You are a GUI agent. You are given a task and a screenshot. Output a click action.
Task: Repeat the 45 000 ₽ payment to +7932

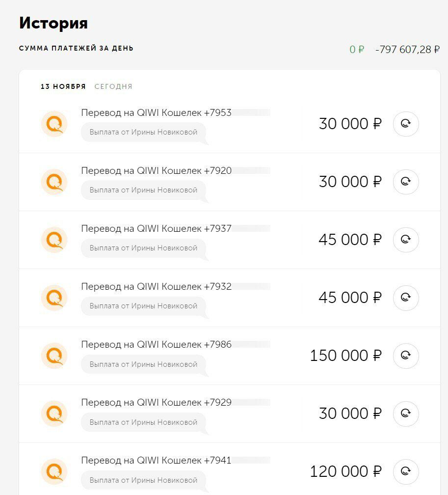pos(406,298)
